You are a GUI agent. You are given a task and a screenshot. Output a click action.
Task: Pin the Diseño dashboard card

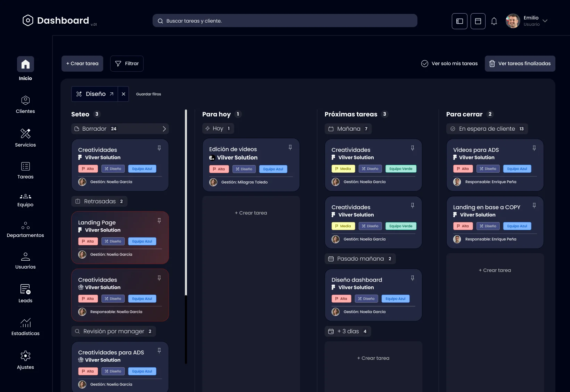tap(413, 278)
